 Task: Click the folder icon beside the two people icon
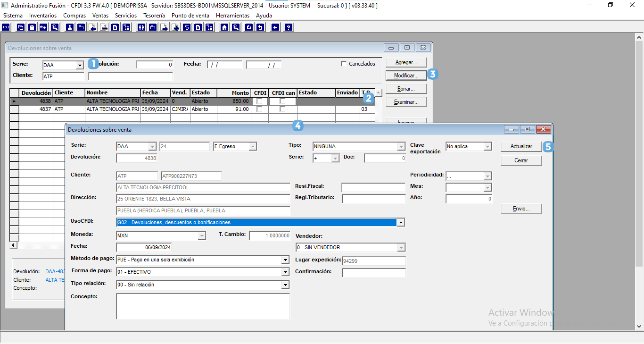(x=152, y=27)
